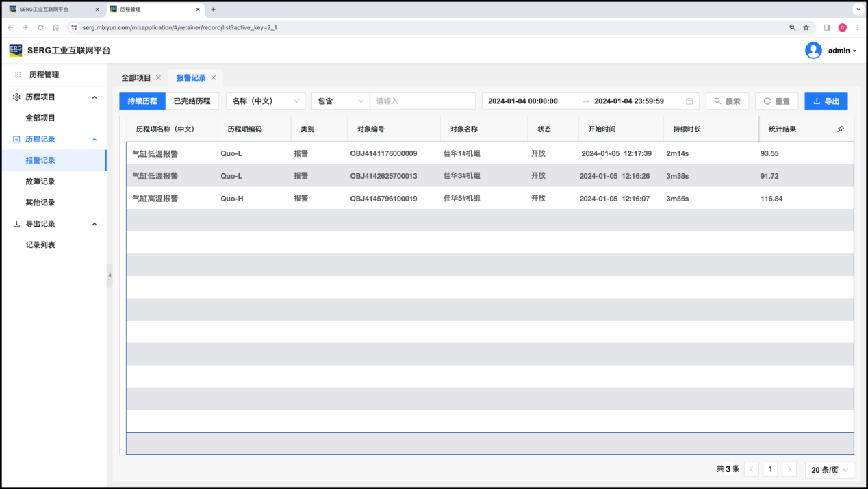This screenshot has height=489, width=868.
Task: Click the 请输入 search input field
Action: point(422,101)
